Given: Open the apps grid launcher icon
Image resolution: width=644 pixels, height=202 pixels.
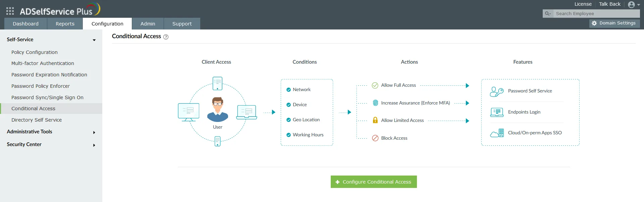Looking at the screenshot, I should tap(10, 11).
